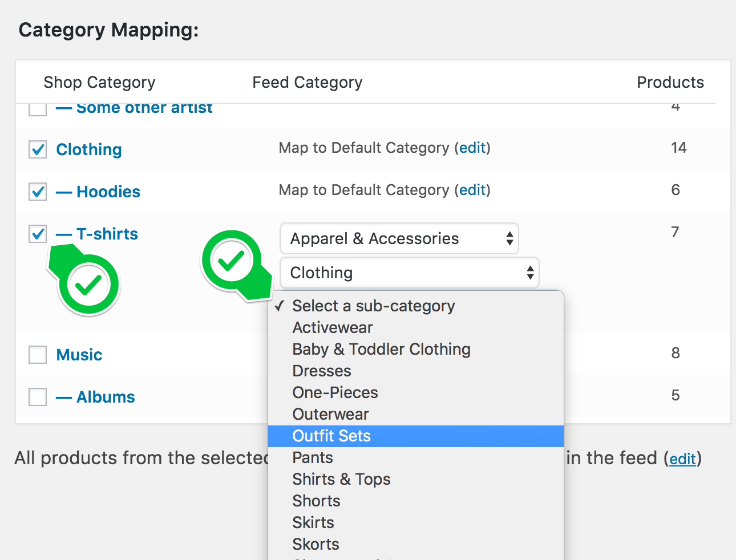736x560 pixels.
Task: Open edit link after 'in the feed'
Action: tap(682, 459)
